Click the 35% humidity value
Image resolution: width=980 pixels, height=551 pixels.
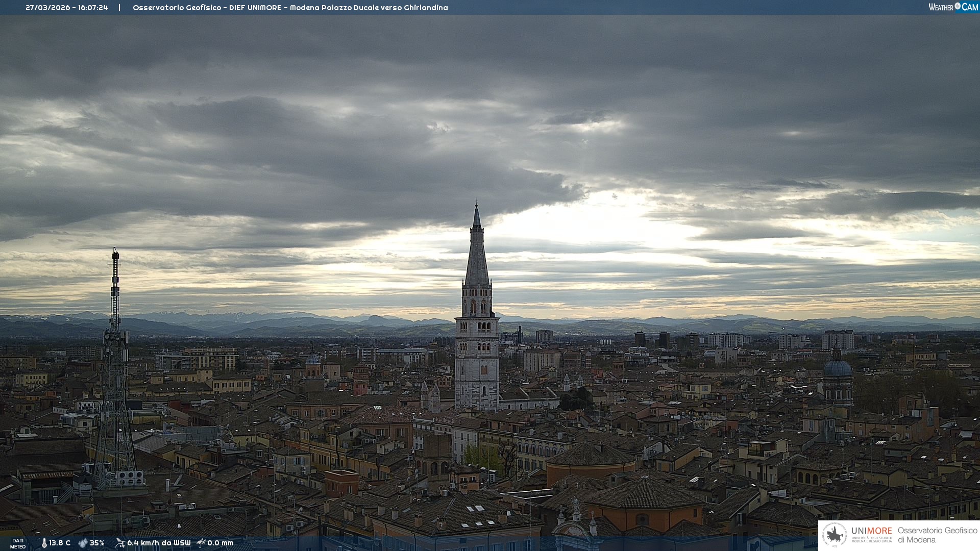tap(97, 543)
